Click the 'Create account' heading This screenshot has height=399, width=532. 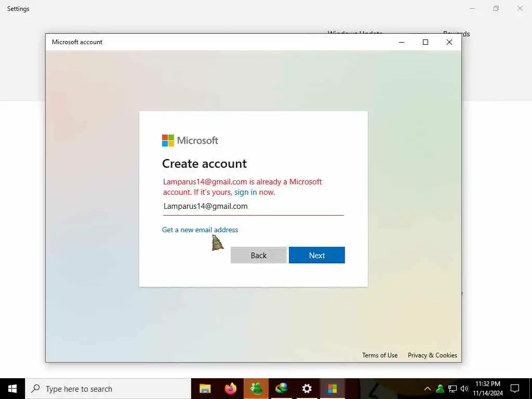click(204, 164)
